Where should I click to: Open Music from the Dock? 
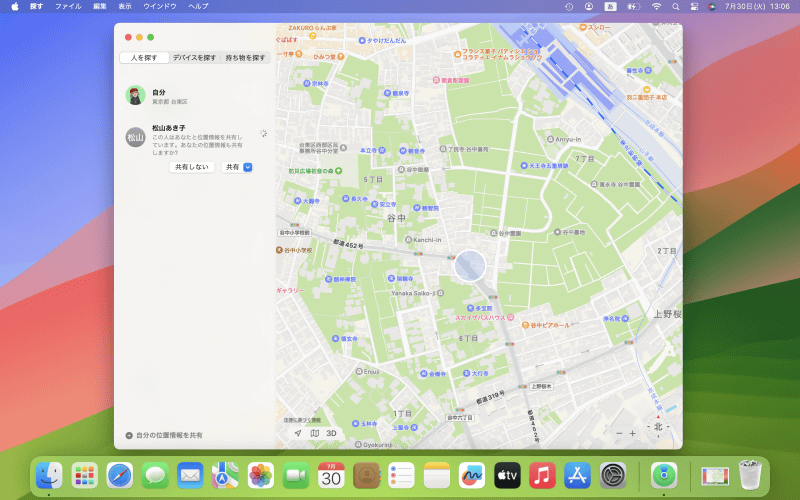542,476
